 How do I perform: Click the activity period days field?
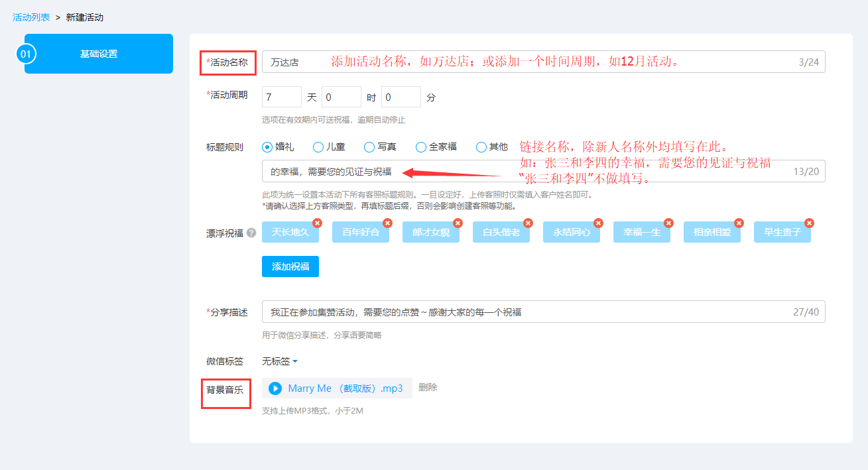pos(282,97)
